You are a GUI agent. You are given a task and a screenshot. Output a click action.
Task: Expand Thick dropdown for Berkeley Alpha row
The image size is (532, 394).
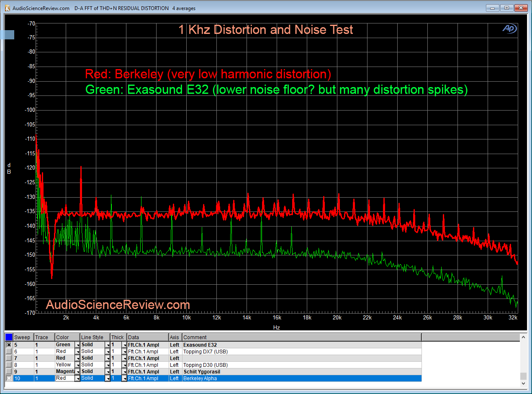point(124,378)
